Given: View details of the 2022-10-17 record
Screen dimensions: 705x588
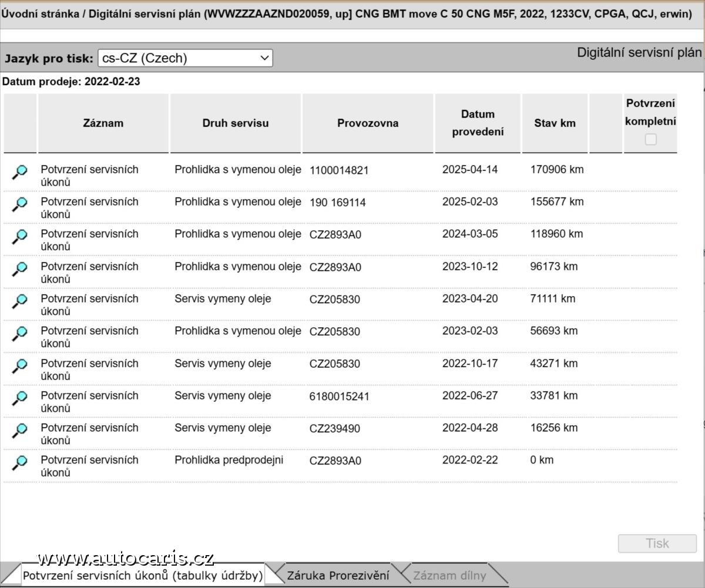Looking at the screenshot, I should click(20, 366).
